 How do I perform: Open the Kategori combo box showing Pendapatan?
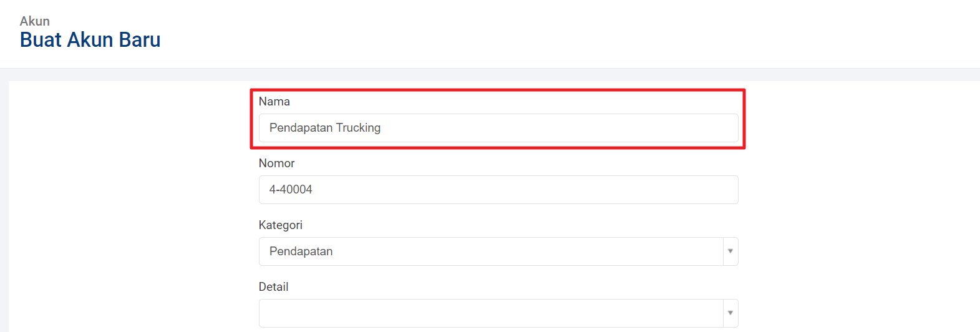point(490,251)
